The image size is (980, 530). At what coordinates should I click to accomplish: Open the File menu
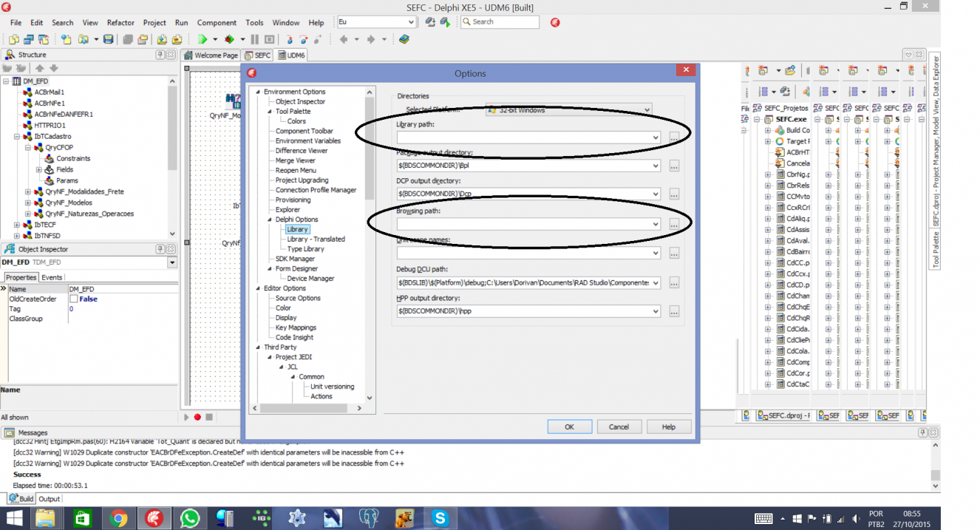coord(16,23)
